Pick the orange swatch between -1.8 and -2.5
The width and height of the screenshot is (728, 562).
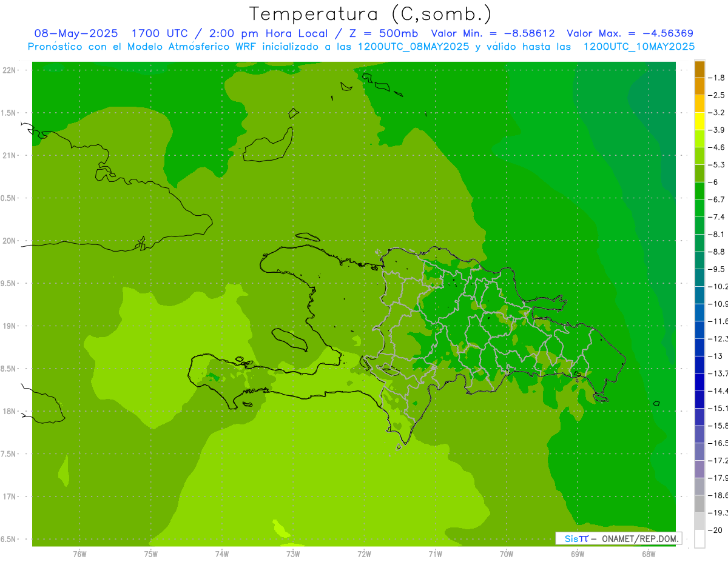699,86
